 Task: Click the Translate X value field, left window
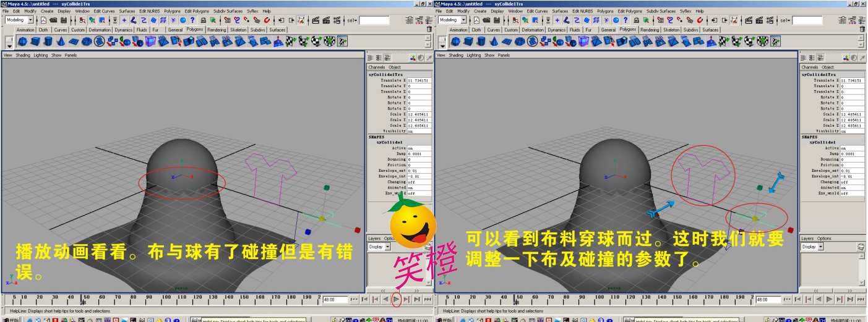pyautogui.click(x=418, y=80)
